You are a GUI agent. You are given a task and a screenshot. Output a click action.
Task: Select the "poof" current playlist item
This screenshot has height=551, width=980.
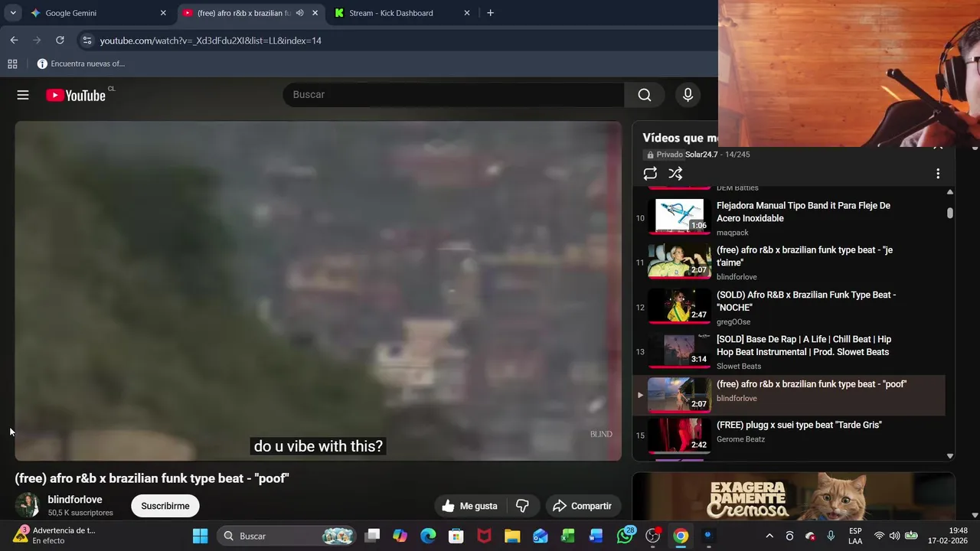pyautogui.click(x=789, y=395)
